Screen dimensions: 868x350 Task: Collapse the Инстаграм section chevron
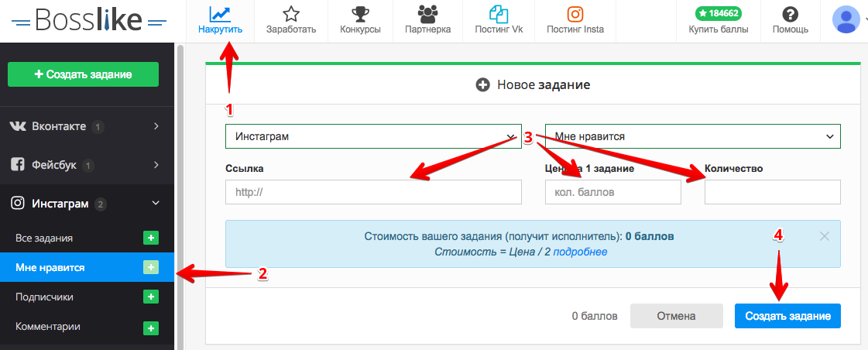coord(156,203)
